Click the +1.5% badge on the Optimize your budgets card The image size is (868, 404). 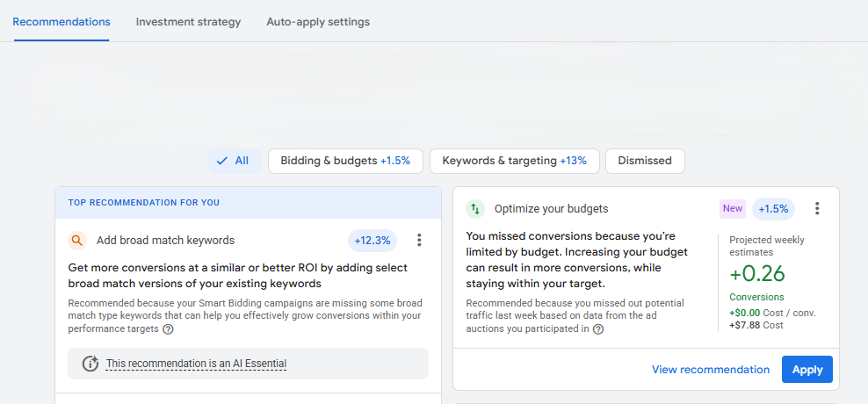pyautogui.click(x=773, y=209)
